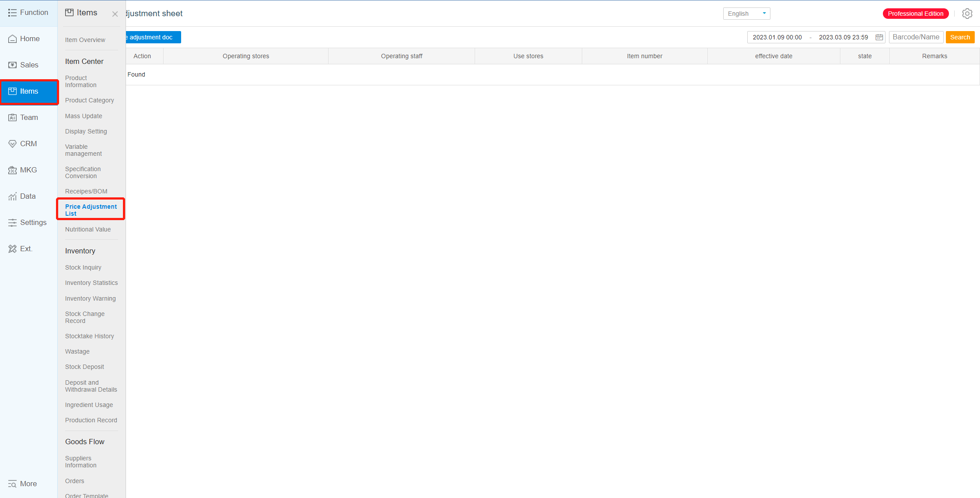Focus the Barcode/Name search field
Image resolution: width=980 pixels, height=498 pixels.
(x=916, y=37)
